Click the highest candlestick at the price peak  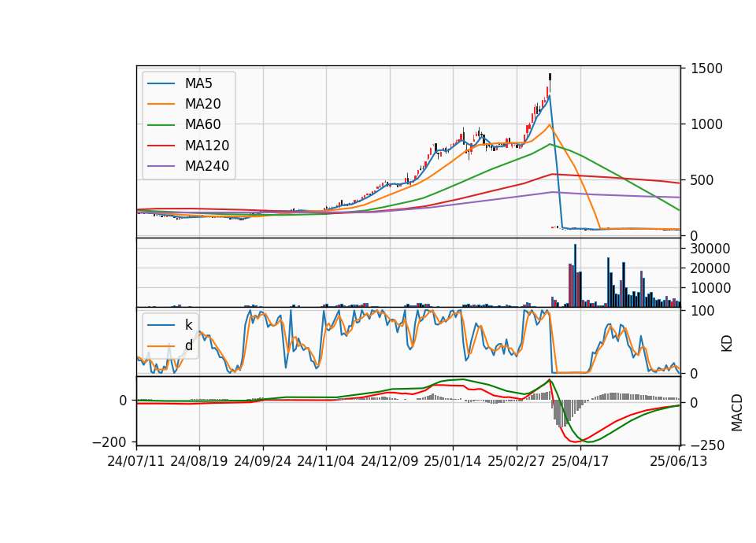point(550,83)
